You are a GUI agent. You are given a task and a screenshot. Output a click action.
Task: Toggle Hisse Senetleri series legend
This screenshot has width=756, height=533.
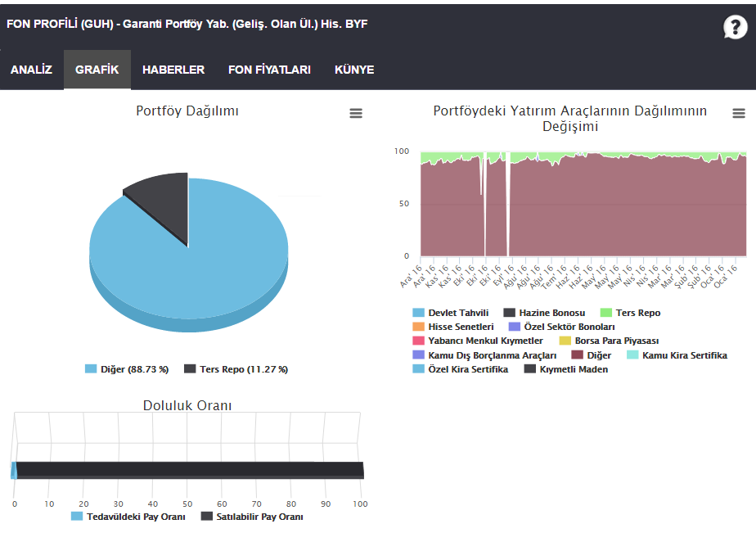453,327
